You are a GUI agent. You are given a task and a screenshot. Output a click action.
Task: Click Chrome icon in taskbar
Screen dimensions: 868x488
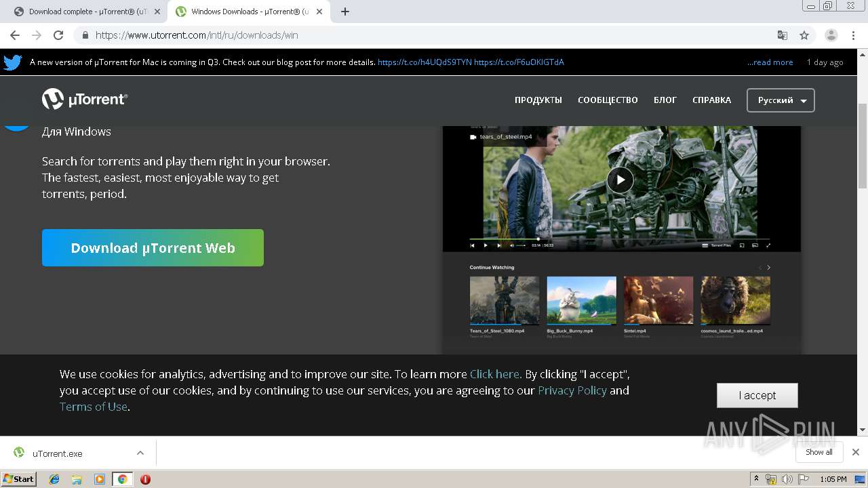coord(122,479)
